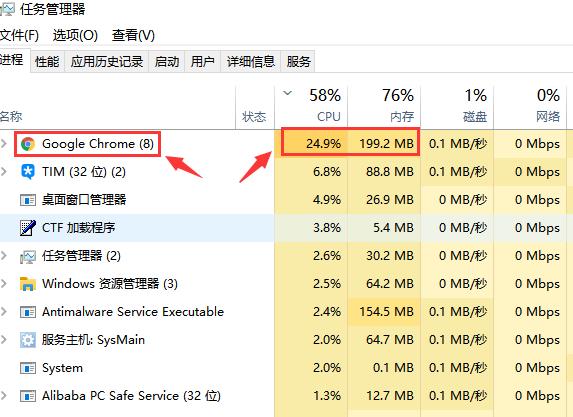Switch to the 详细信息 tab
The height and width of the screenshot is (417, 573).
tap(251, 61)
